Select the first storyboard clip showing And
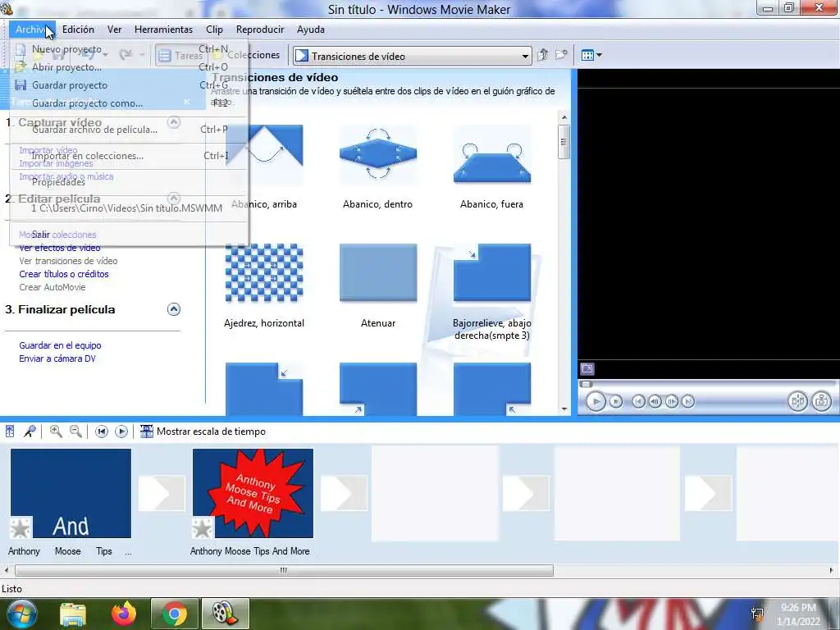 click(71, 493)
